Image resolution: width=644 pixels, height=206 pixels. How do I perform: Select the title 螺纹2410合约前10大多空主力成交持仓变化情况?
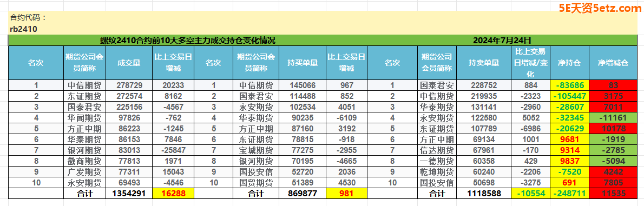(188, 40)
